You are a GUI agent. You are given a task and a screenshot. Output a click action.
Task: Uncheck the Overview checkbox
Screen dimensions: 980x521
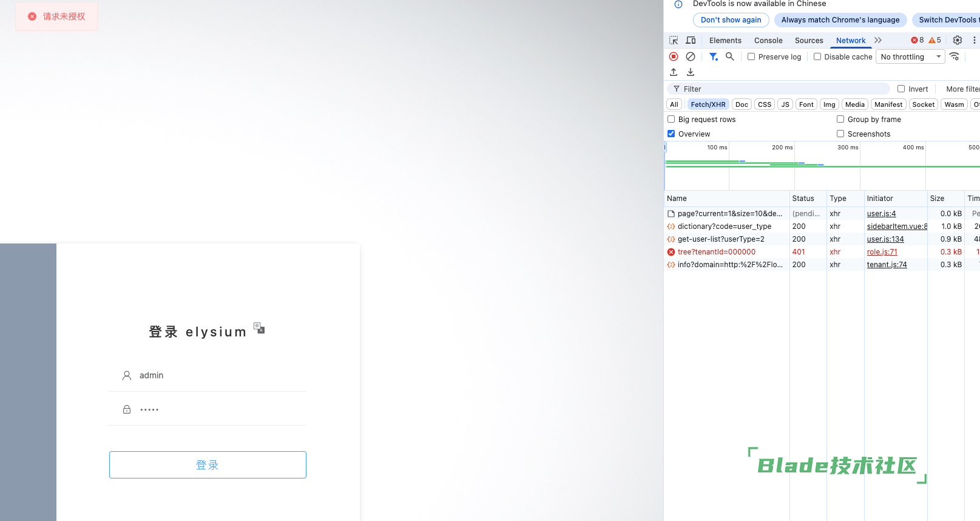point(671,134)
